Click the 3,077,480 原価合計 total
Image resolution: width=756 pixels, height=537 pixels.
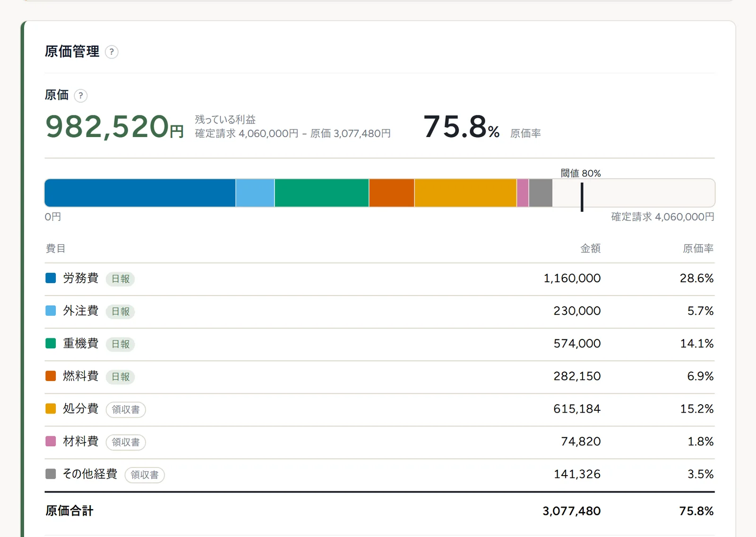click(572, 511)
